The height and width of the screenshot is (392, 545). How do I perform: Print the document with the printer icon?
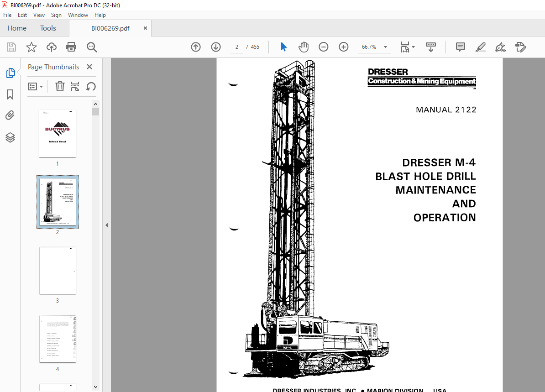pyautogui.click(x=71, y=47)
